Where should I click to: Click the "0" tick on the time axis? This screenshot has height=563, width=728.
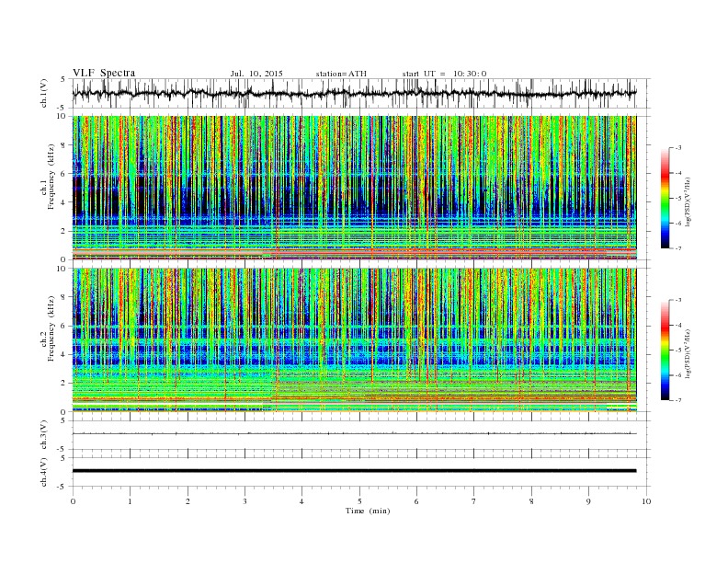pos(73,501)
